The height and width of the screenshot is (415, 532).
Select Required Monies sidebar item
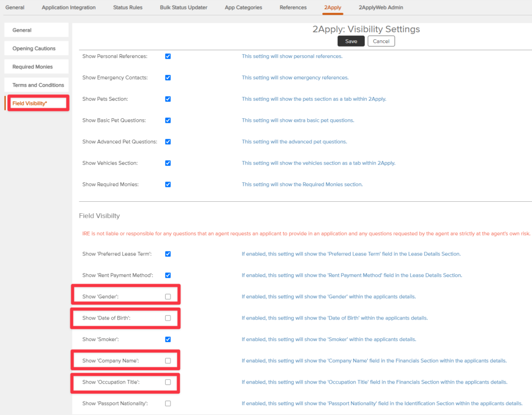click(36, 67)
